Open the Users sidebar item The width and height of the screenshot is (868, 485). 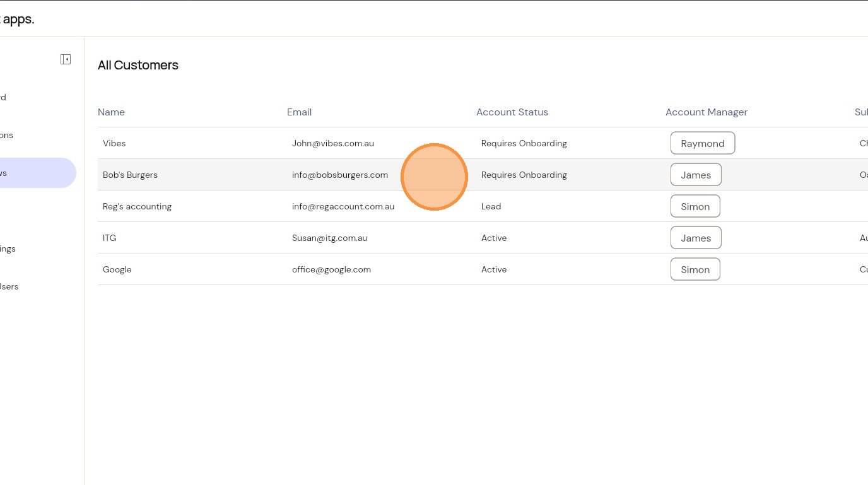tap(9, 286)
